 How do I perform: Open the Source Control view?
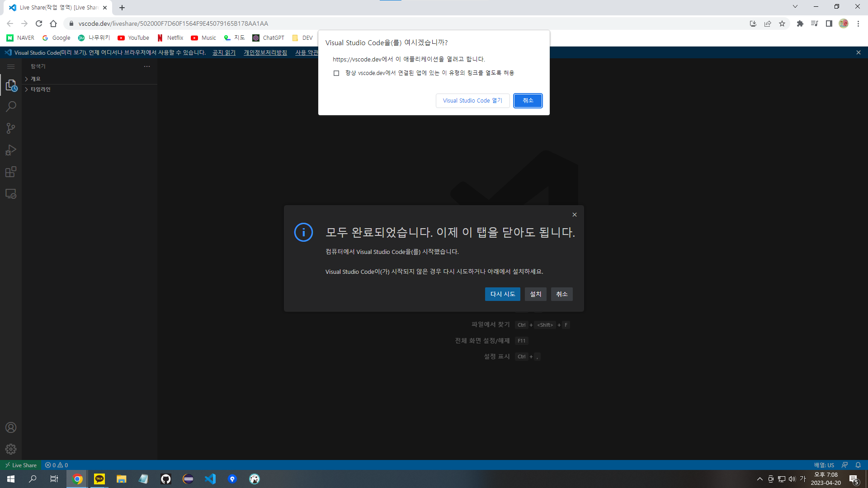(11, 128)
